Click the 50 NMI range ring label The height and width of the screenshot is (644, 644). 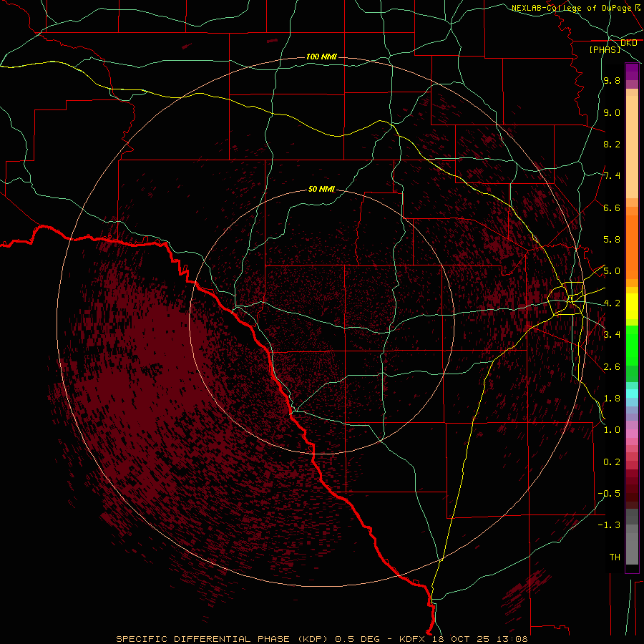click(321, 189)
